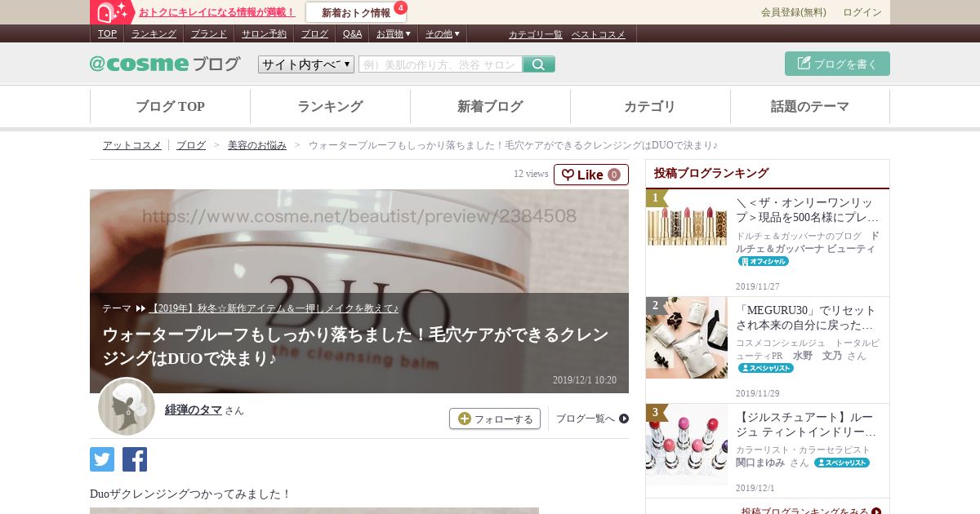The image size is (980, 514).
Task: Click the magnifier search button
Action: 539,64
